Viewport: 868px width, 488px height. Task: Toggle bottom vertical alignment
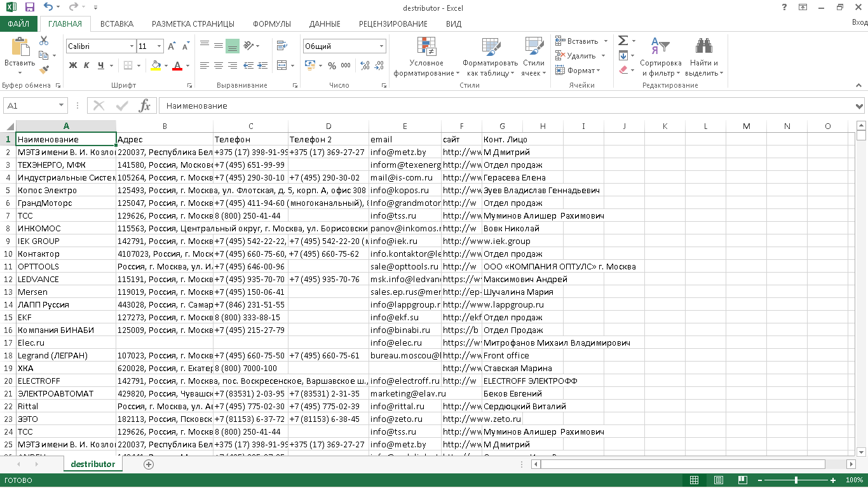(232, 45)
